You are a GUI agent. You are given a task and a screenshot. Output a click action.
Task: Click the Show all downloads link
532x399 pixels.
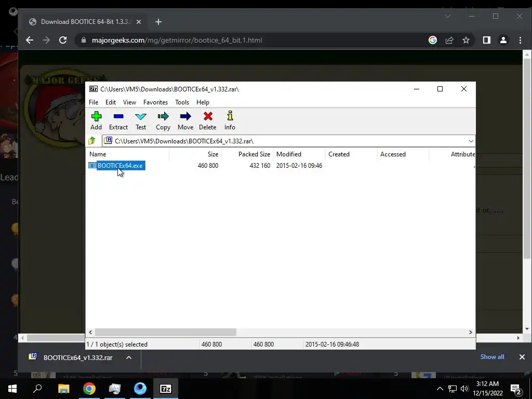point(492,357)
